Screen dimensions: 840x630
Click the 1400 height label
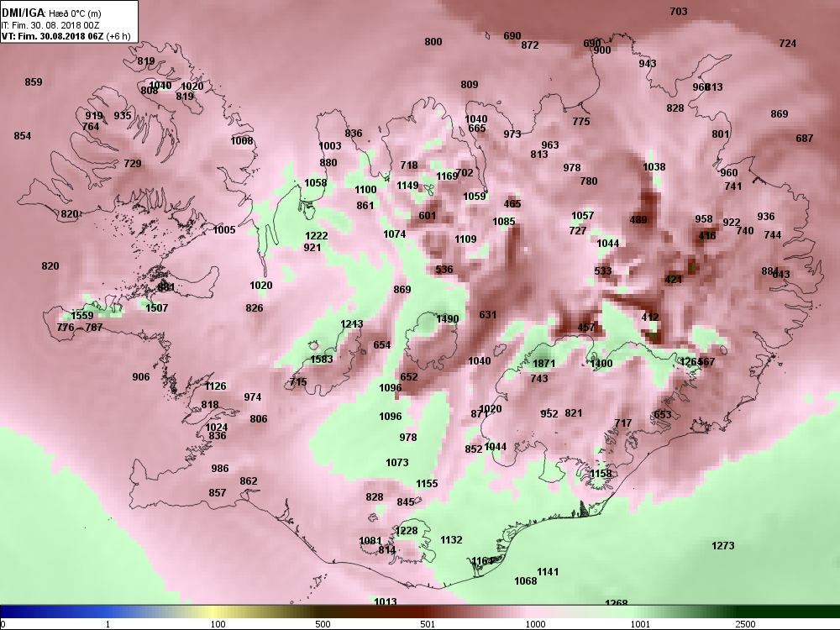(x=601, y=363)
